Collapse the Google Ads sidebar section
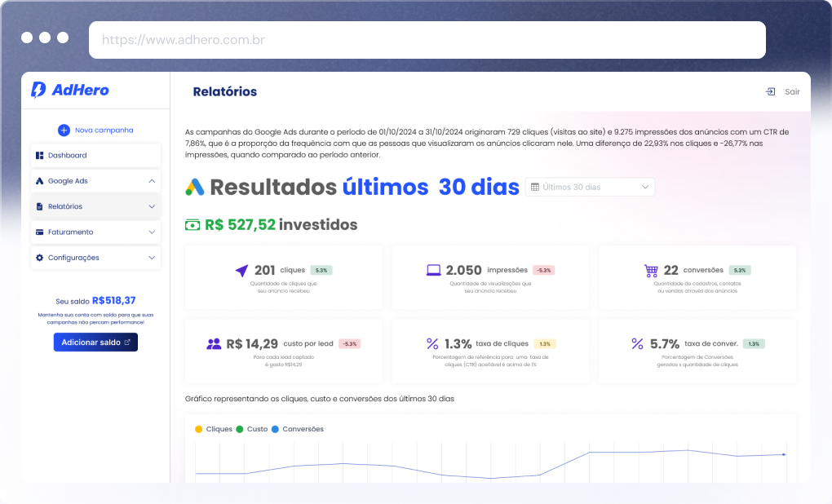 pos(152,181)
